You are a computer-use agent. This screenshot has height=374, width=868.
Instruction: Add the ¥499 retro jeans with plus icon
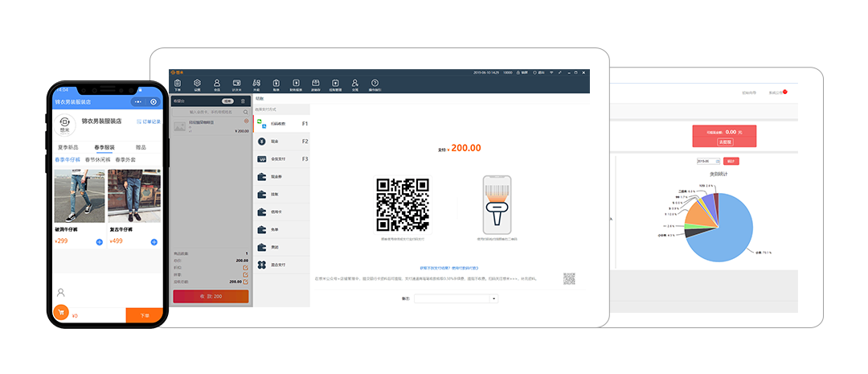pos(154,241)
